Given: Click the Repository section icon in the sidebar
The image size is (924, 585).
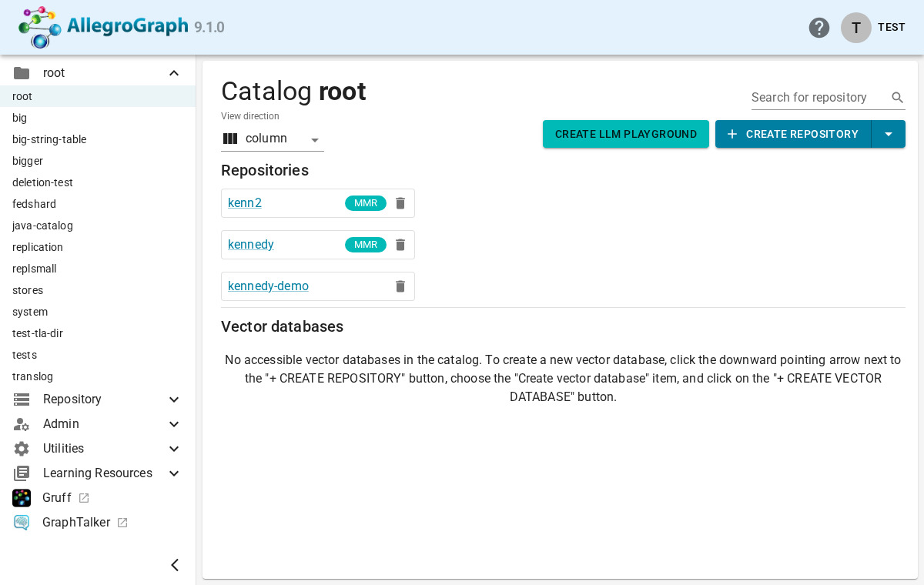Looking at the screenshot, I should click(x=22, y=399).
